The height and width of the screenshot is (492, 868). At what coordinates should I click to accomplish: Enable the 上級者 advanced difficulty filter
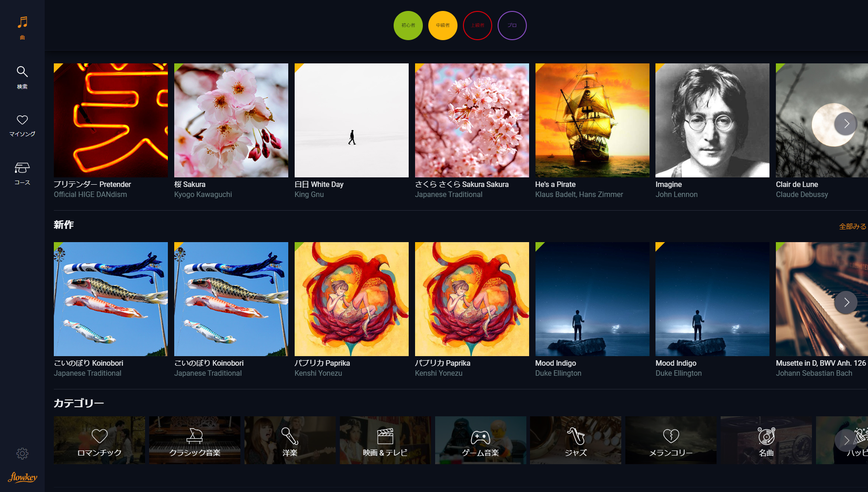478,26
